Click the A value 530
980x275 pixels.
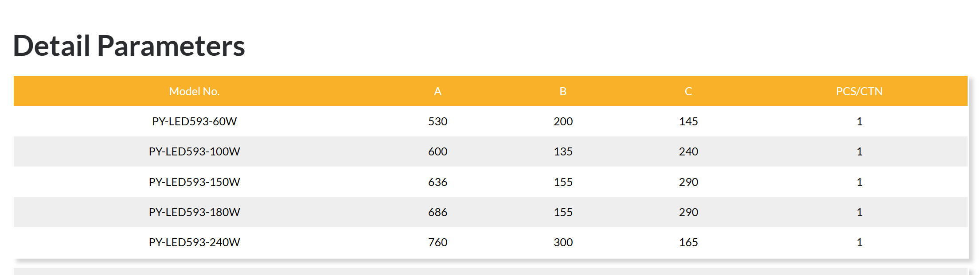(x=437, y=121)
